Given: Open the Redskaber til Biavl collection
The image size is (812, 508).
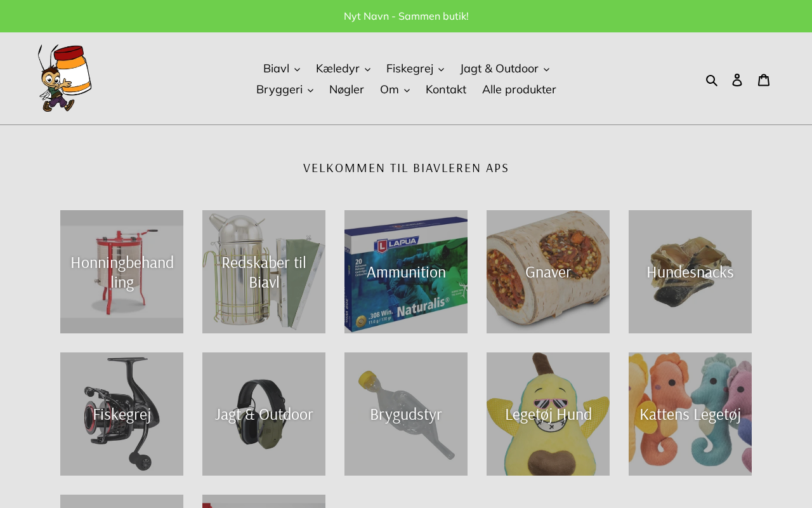Looking at the screenshot, I should coord(264,272).
